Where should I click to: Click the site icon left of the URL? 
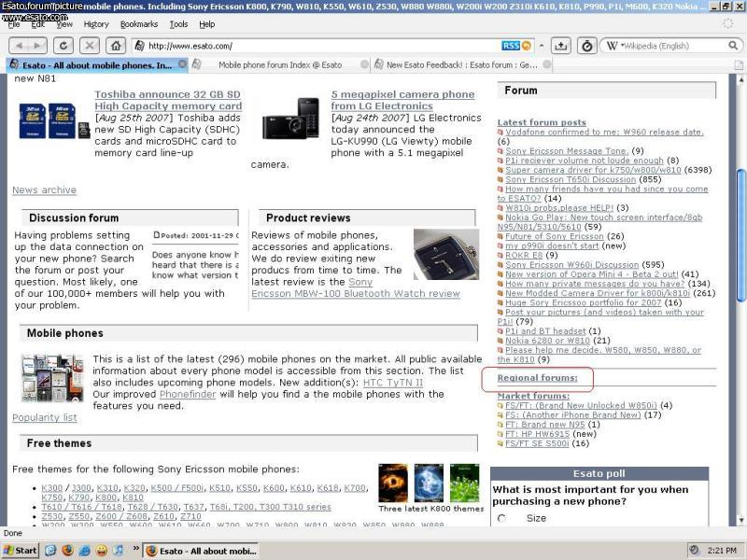[139, 46]
